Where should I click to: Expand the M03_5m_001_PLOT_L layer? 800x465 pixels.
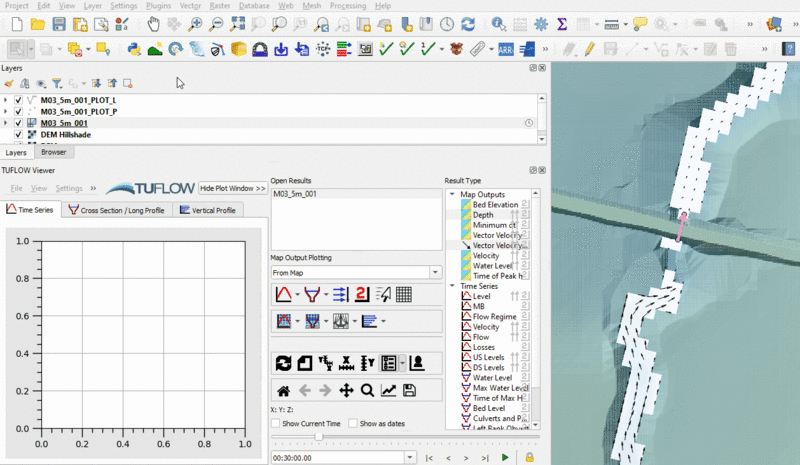pyautogui.click(x=6, y=101)
